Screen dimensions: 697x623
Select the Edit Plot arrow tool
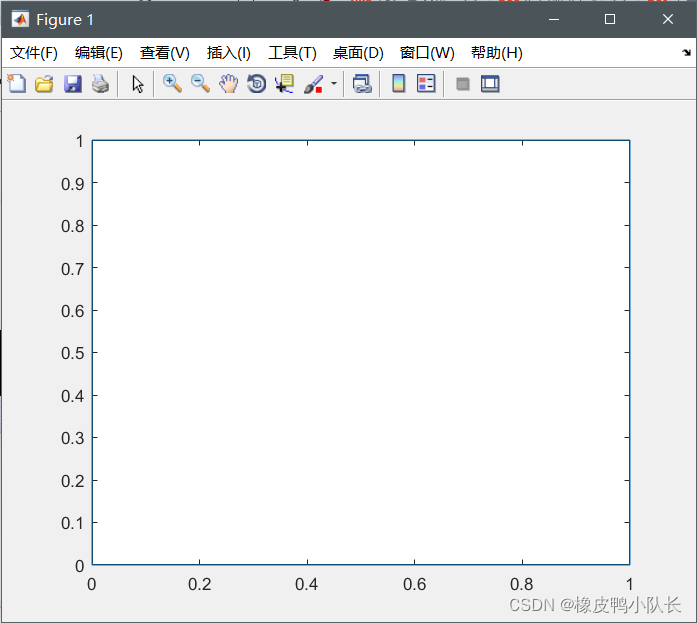pyautogui.click(x=138, y=84)
